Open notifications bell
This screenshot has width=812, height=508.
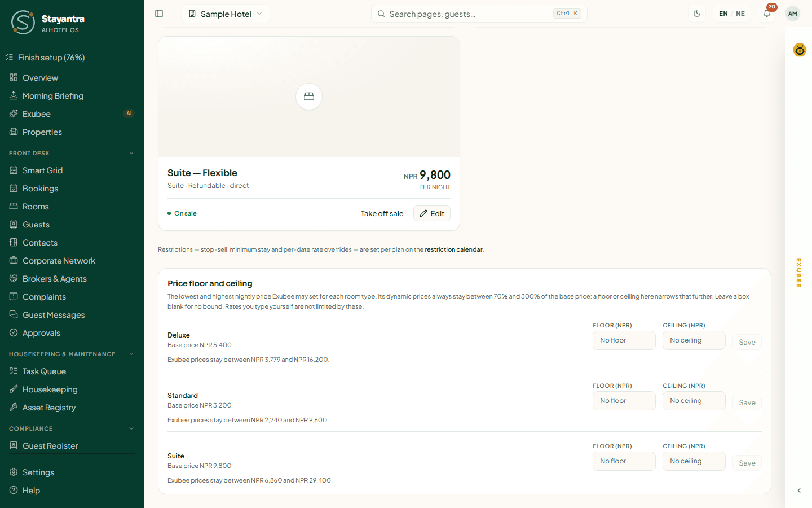(x=767, y=14)
